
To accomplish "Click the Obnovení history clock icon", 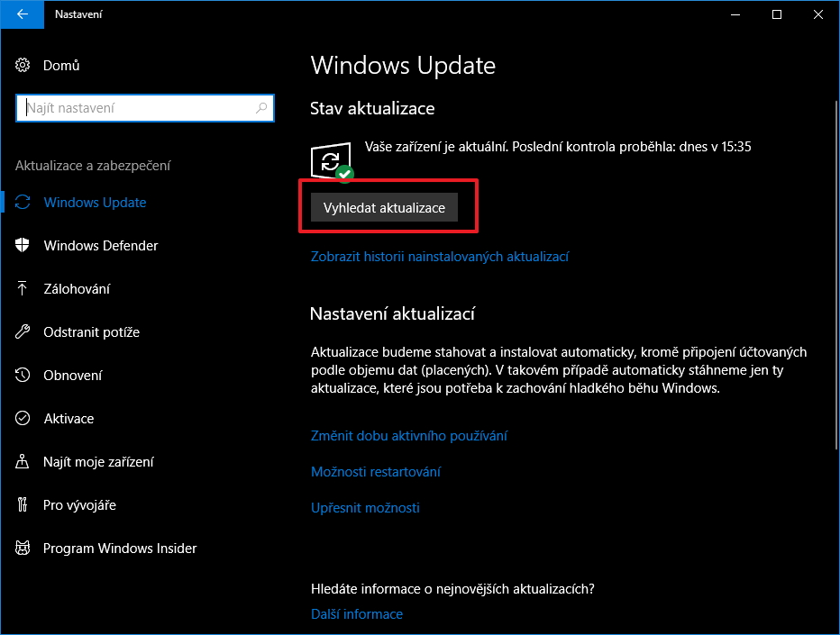I will (x=23, y=375).
